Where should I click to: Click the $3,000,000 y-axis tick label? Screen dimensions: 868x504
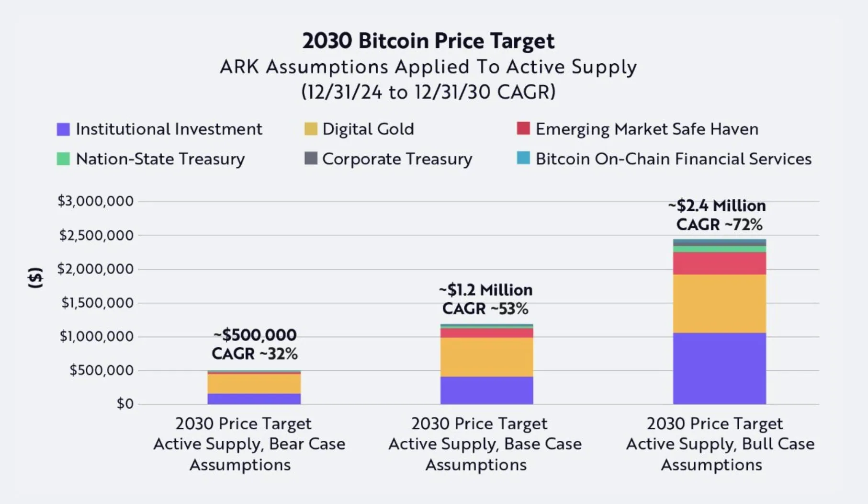[x=95, y=201]
